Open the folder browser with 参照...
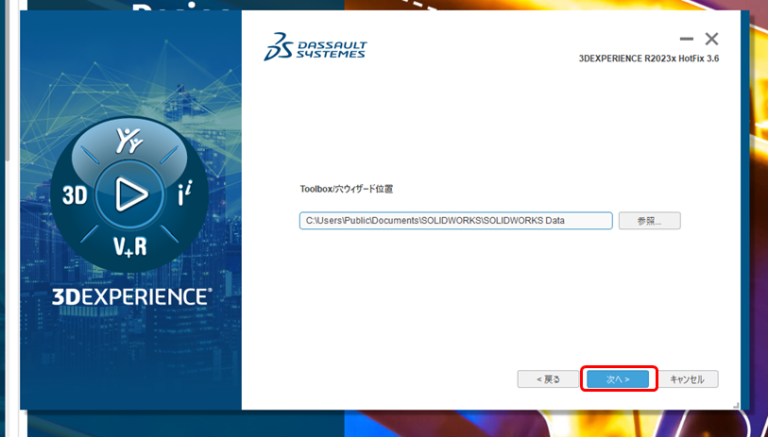This screenshot has width=768, height=437. pyautogui.click(x=649, y=221)
